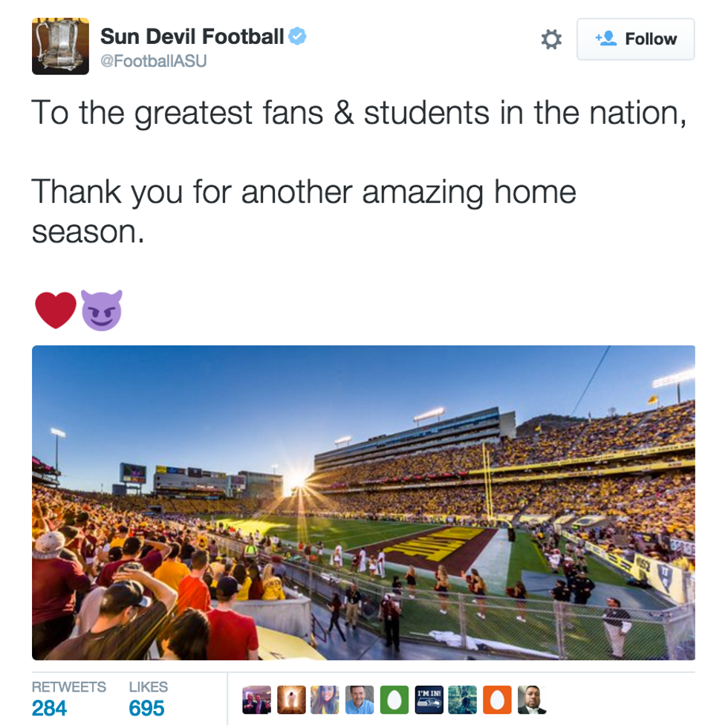This screenshot has height=725, width=728.
Task: Click the orange egg avatar
Action: (x=497, y=700)
